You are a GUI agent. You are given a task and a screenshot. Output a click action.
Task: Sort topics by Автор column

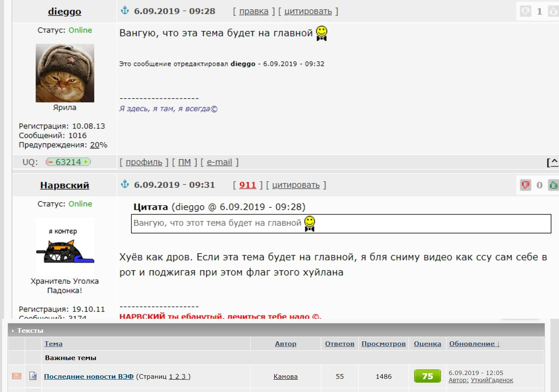pyautogui.click(x=285, y=344)
